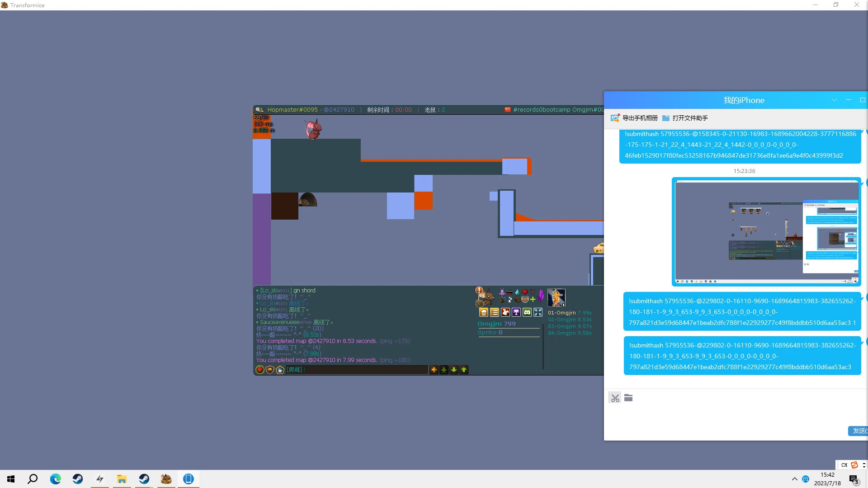The image size is (868, 488).
Task: Focus the [房间] chat input field
Action: (357, 370)
